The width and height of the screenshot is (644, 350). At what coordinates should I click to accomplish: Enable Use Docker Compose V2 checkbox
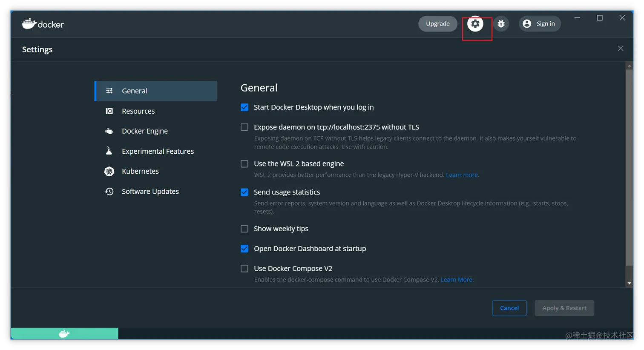244,269
